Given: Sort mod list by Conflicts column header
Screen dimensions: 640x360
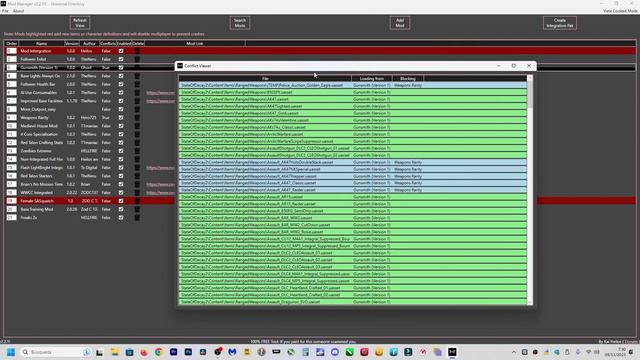Looking at the screenshot, I should pyautogui.click(x=108, y=43).
